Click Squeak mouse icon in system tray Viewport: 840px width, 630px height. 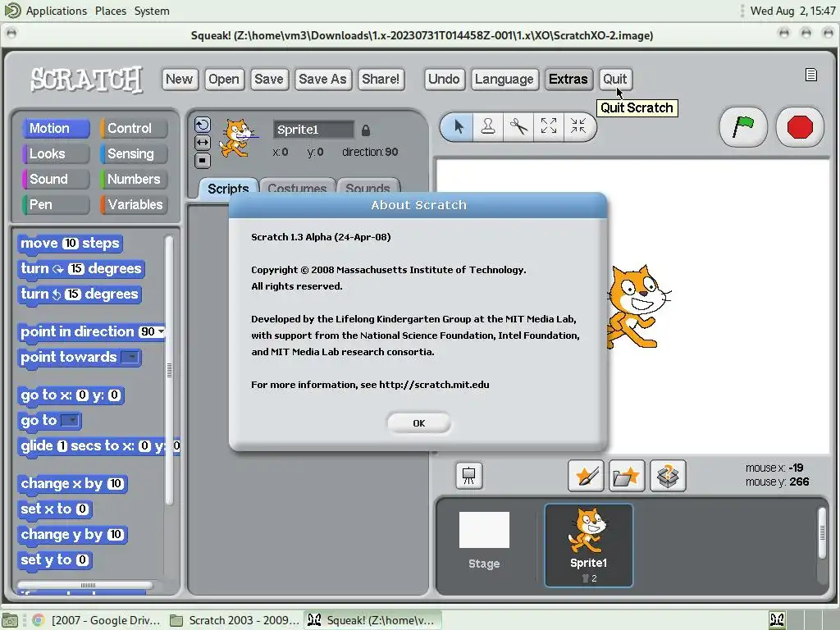[777, 620]
